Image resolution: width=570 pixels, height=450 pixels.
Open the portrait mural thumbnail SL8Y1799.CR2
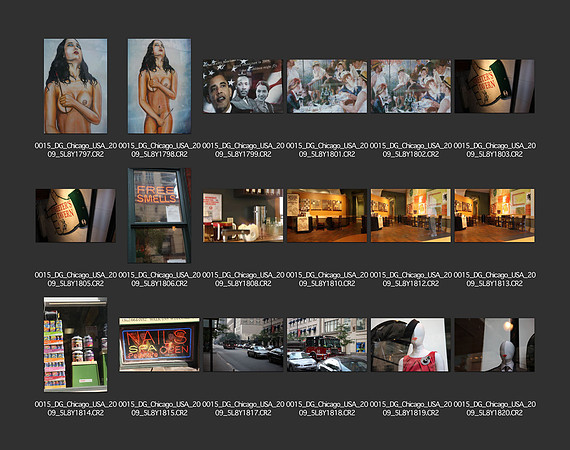(x=243, y=86)
